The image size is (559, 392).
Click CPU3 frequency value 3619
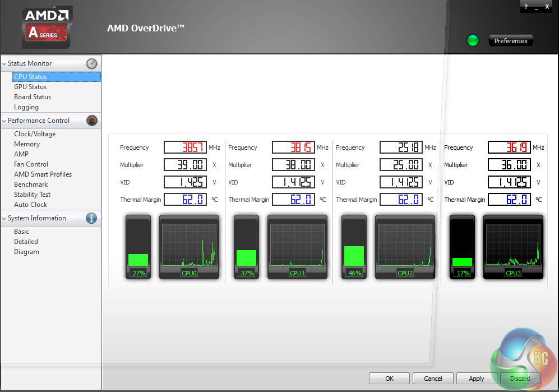coord(509,147)
